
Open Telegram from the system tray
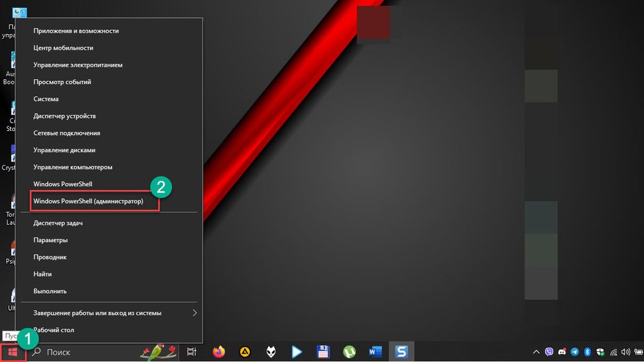tap(574, 352)
